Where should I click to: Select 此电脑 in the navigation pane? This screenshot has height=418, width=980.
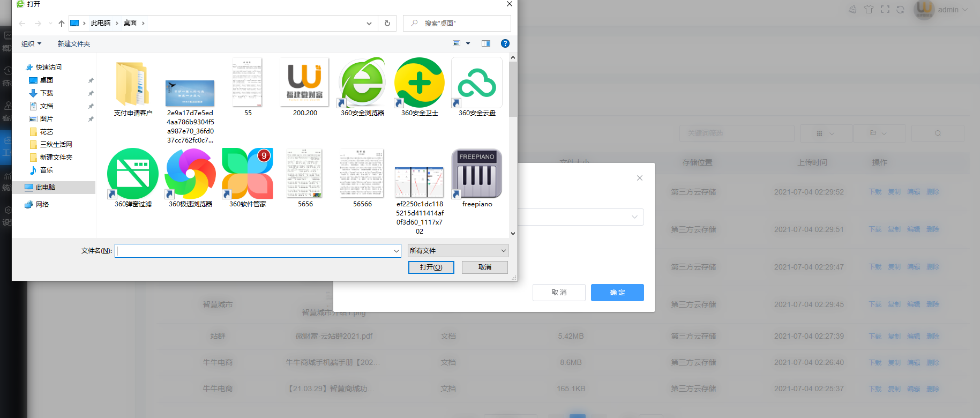coord(45,187)
